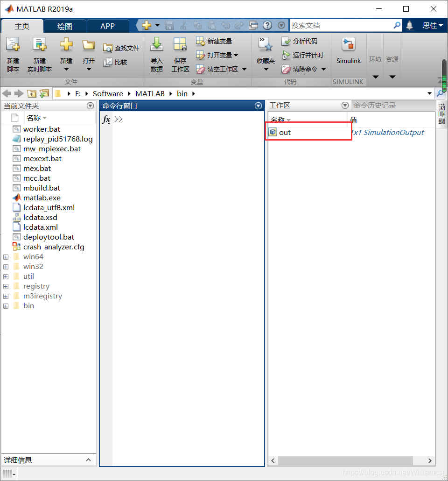Select worker.bat in file list

click(42, 129)
